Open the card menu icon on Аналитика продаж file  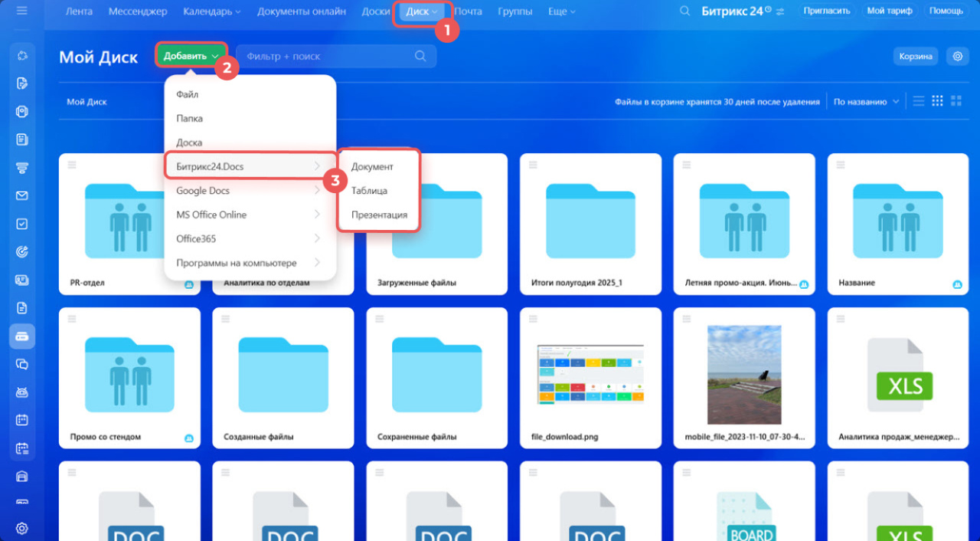coord(841,318)
